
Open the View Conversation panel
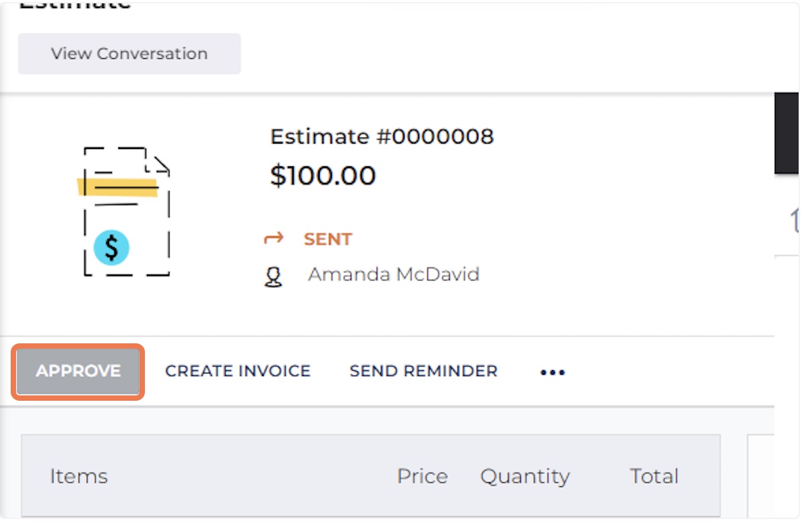point(129,53)
